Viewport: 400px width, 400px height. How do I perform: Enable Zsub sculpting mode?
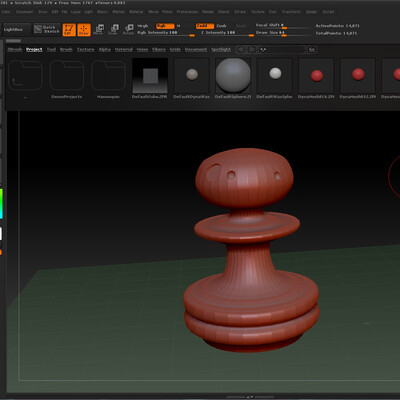221,26
